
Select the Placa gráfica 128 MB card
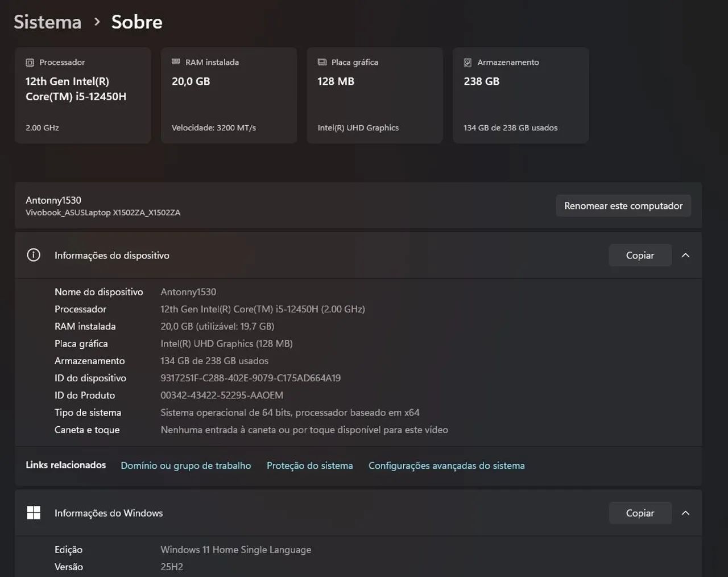375,96
